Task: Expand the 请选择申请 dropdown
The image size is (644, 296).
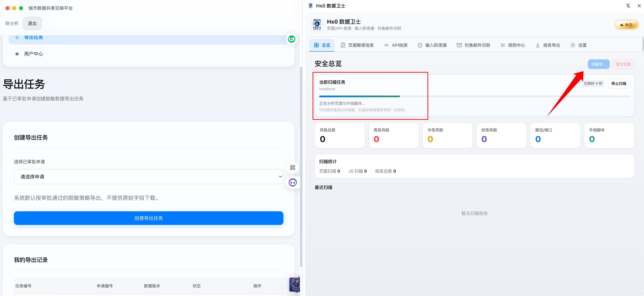Action: (x=149, y=177)
